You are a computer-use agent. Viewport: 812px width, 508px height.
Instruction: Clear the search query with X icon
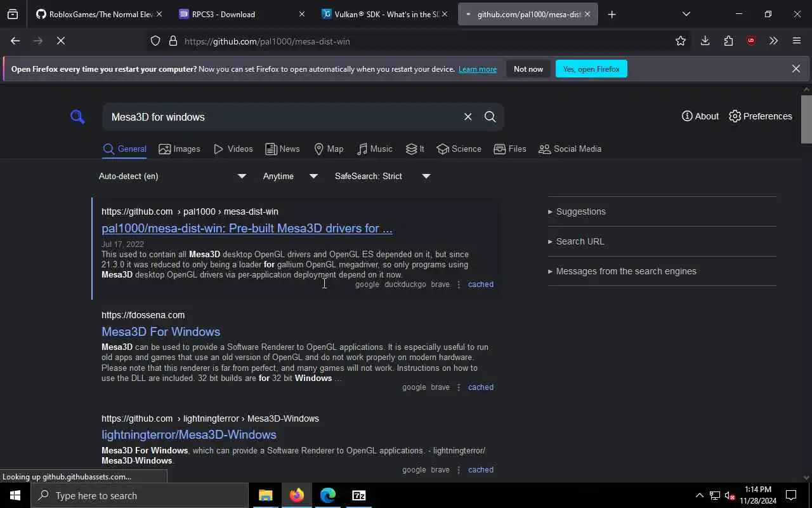(468, 117)
